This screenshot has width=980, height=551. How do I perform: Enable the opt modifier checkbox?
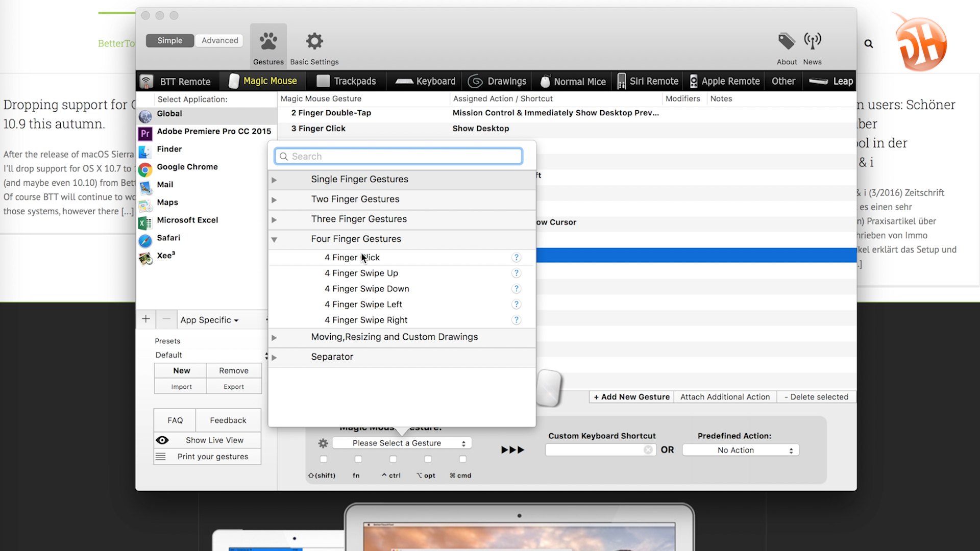coord(428,459)
